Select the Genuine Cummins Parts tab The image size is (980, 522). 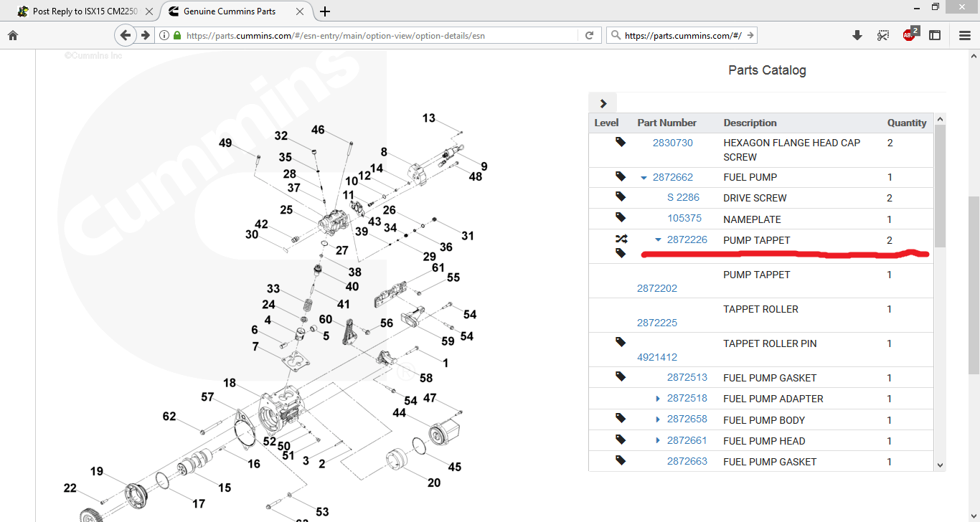click(230, 11)
